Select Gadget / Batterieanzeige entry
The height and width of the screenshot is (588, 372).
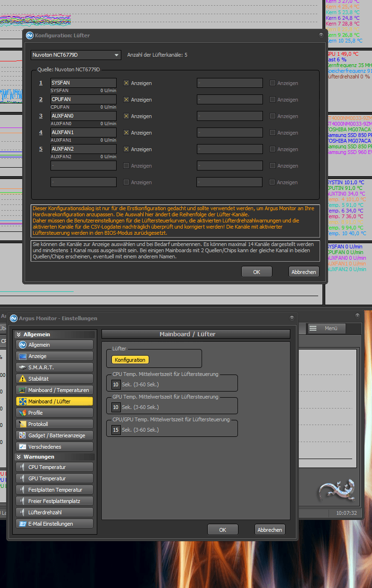pos(54,435)
